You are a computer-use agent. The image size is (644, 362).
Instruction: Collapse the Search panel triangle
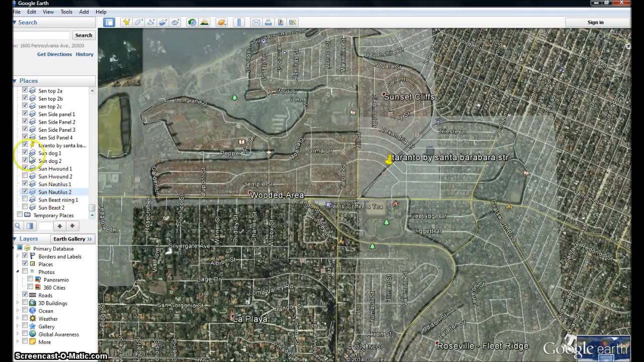[15, 22]
